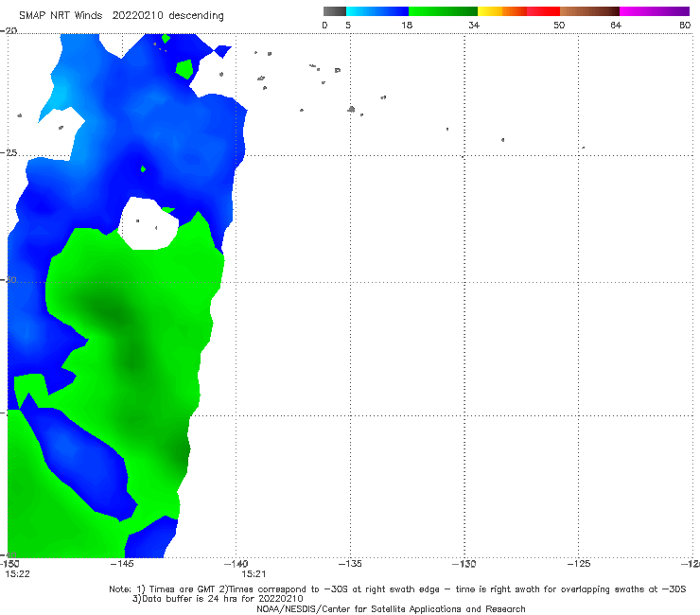Click the longitude label '-140'
The width and height of the screenshot is (700, 615).
236,564
